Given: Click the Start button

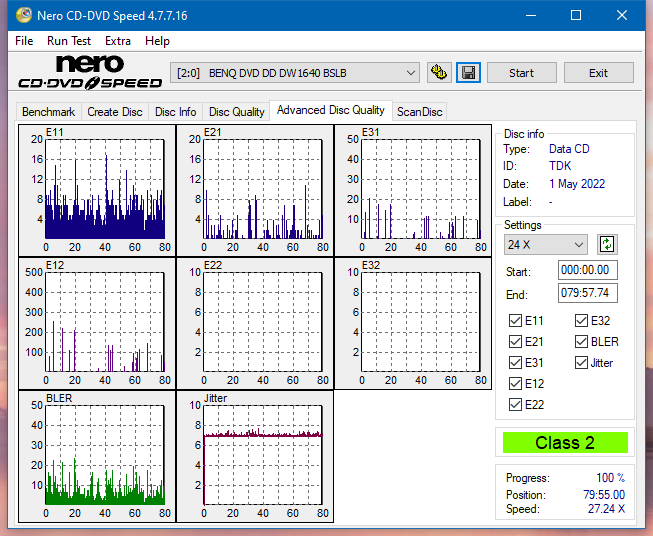Looking at the screenshot, I should point(521,73).
